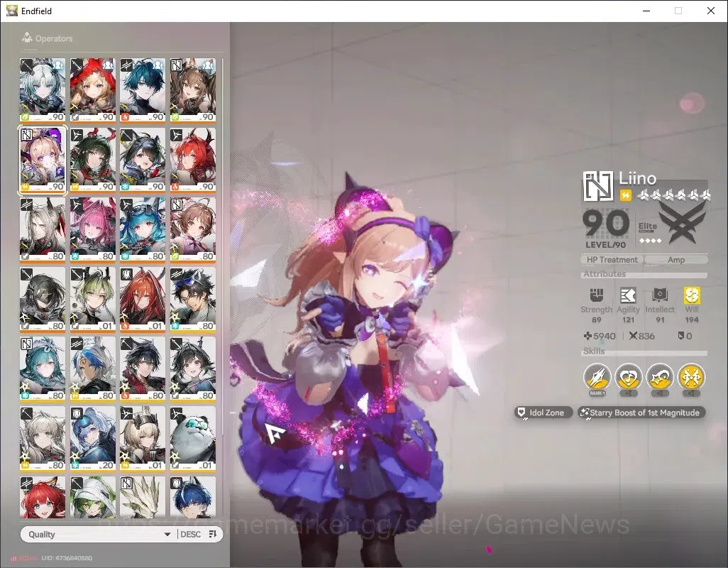Viewport: 728px width, 568px height.
Task: Click the Agility value 121
Action: [x=628, y=319]
